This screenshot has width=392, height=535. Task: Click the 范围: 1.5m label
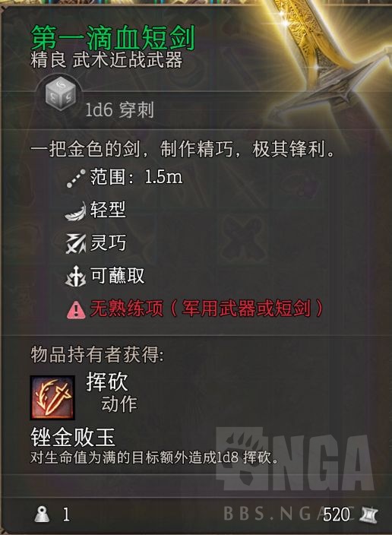(x=136, y=177)
